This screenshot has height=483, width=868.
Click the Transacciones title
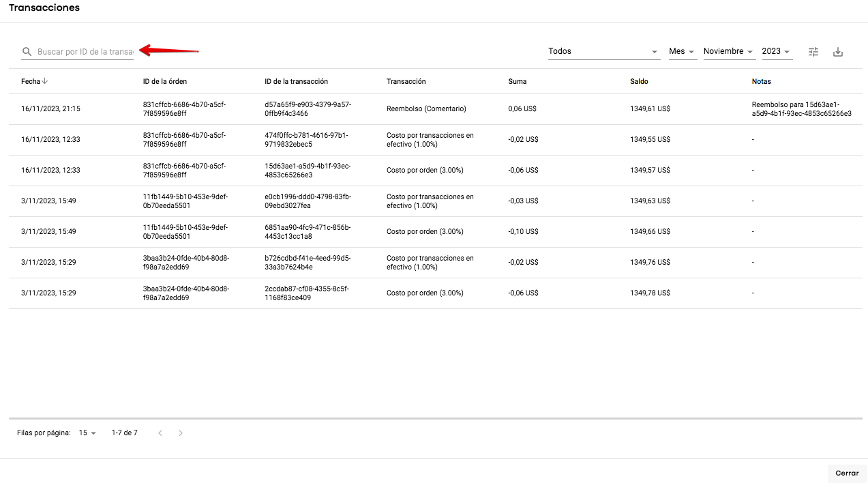point(44,8)
